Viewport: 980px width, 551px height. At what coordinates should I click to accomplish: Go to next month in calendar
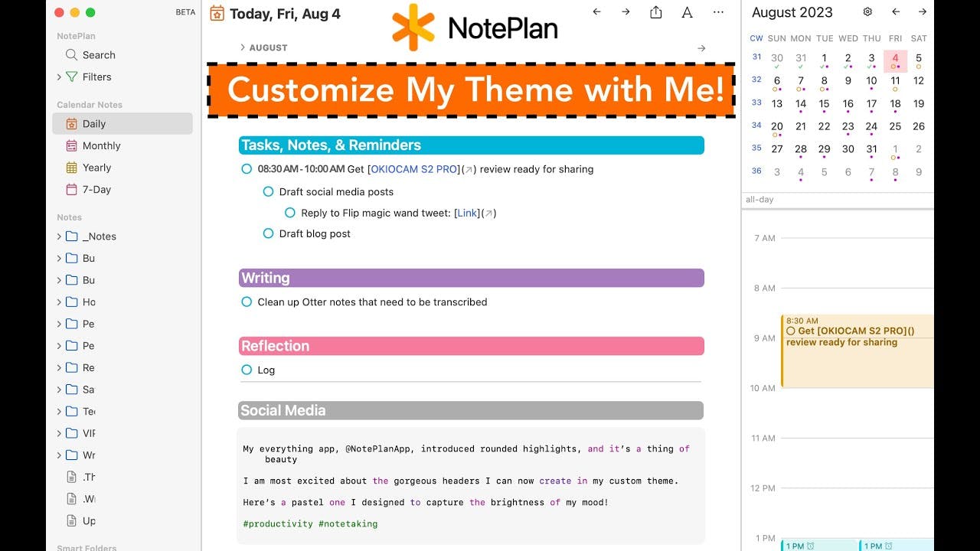[923, 12]
